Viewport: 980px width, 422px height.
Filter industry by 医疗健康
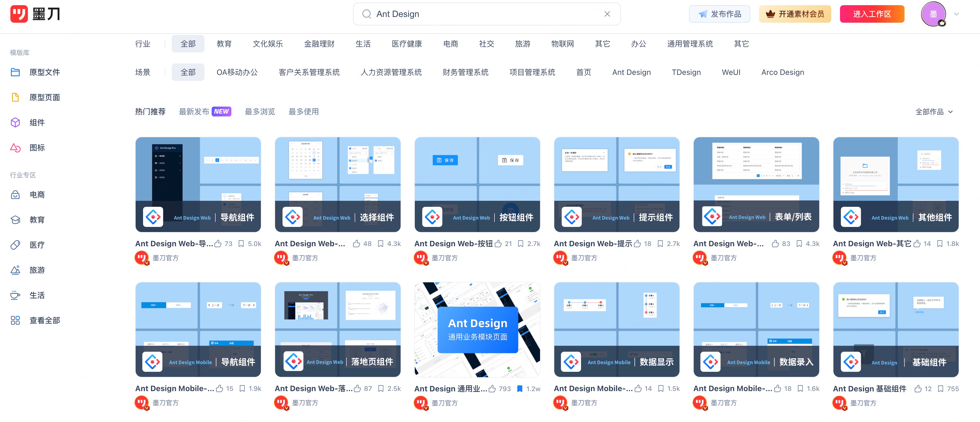pyautogui.click(x=407, y=44)
